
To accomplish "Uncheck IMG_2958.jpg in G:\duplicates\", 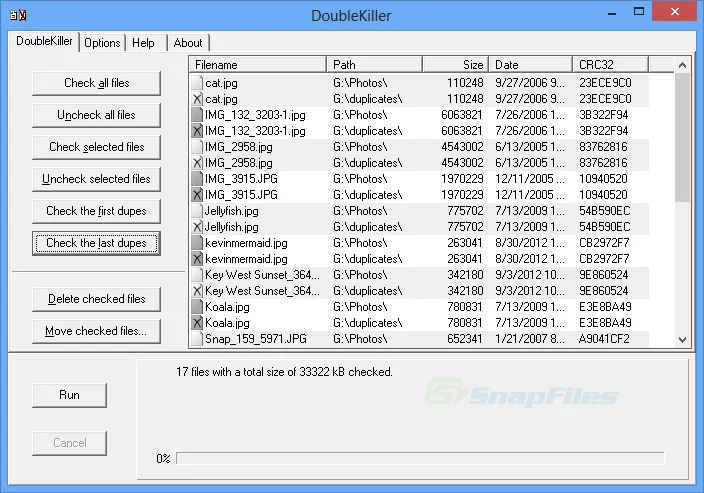I will click(197, 163).
